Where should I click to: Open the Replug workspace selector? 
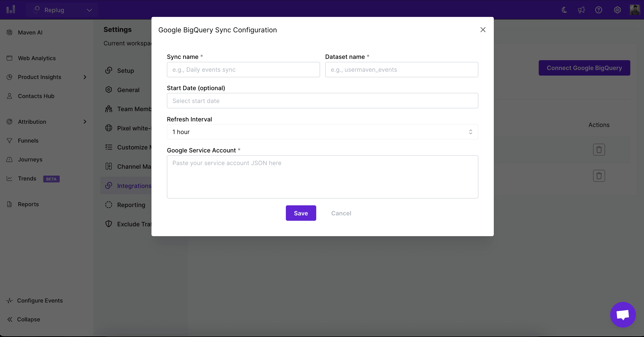coord(62,10)
